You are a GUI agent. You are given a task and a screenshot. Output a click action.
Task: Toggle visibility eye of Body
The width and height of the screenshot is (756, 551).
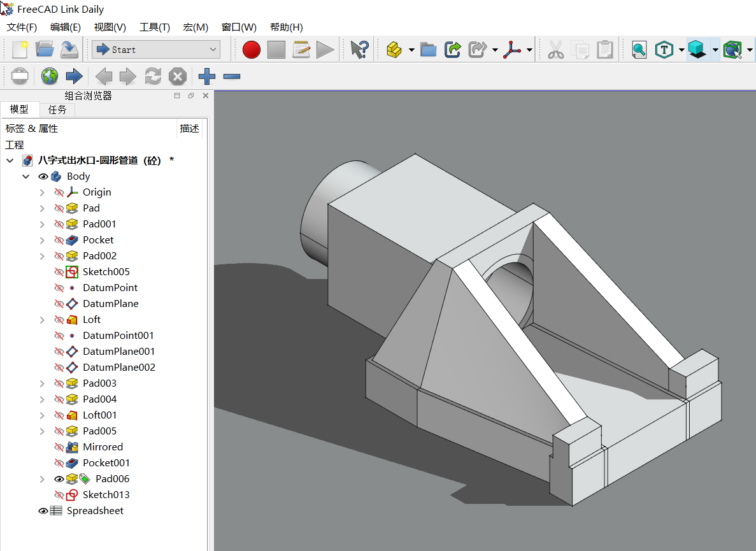(x=43, y=176)
